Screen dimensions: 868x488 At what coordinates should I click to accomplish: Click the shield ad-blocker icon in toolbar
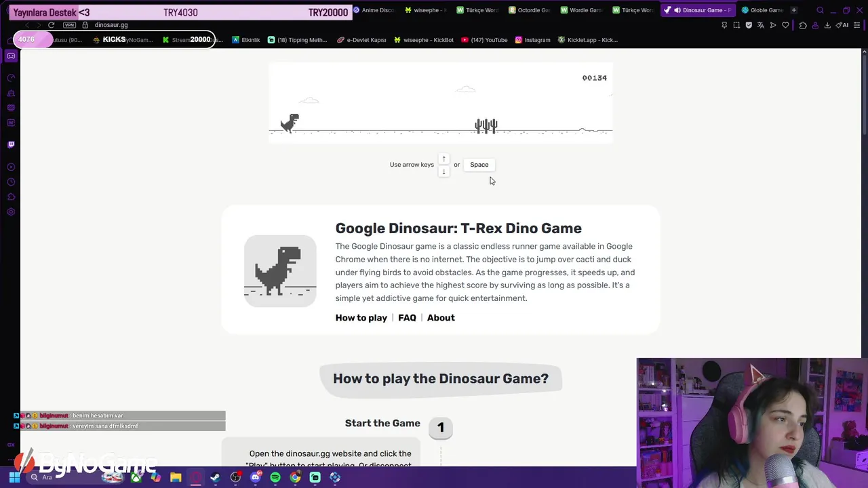click(x=749, y=25)
